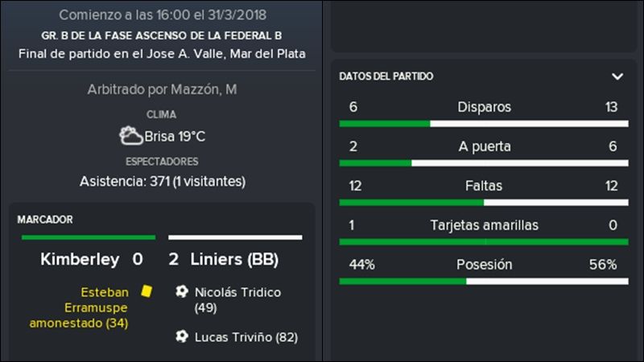Click the cloudy weather icon beside Brisa
Screen dimensions: 644x362
pos(130,135)
